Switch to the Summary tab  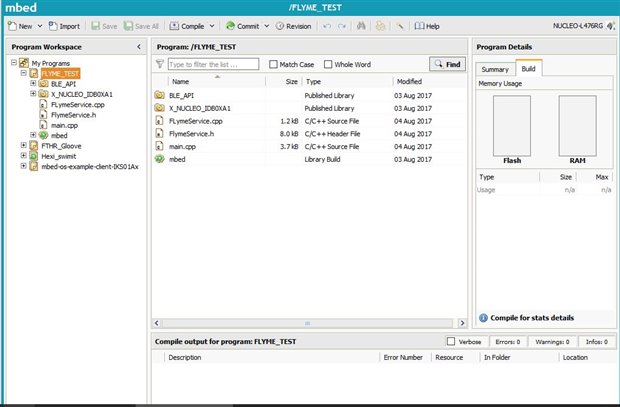coord(495,69)
